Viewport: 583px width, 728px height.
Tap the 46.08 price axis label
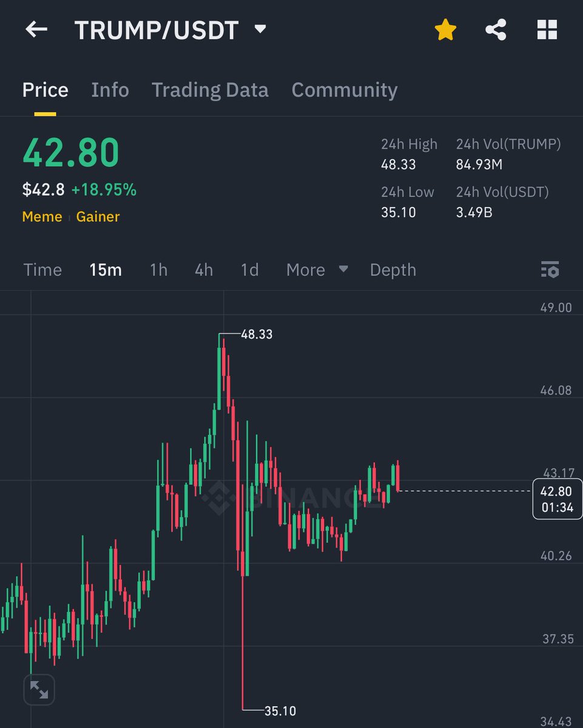pyautogui.click(x=556, y=390)
